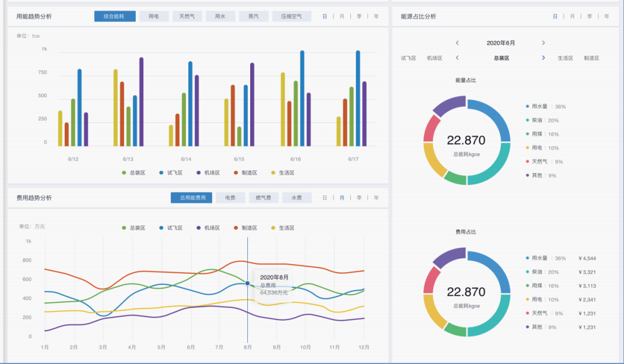624x364 pixels.
Task: Select 日 period in 费用趋势分析
Action: tap(325, 197)
